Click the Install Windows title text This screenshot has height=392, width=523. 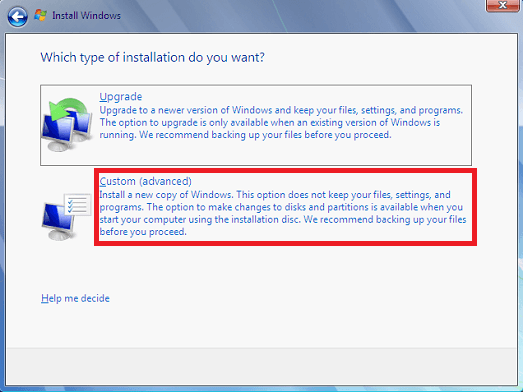86,16
